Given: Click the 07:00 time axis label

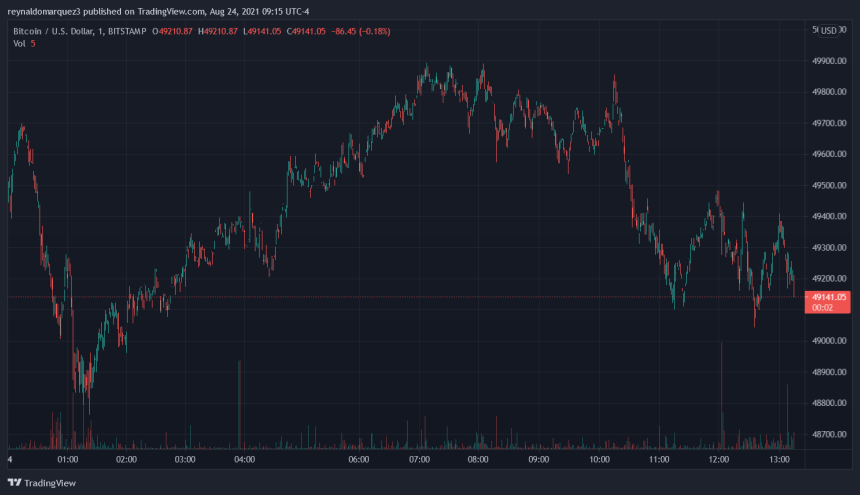Looking at the screenshot, I should [420, 459].
